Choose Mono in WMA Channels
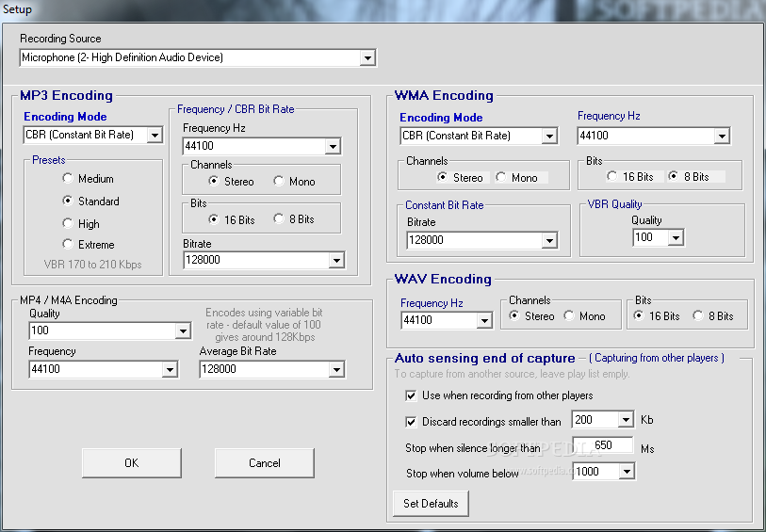The image size is (766, 532). click(500, 177)
